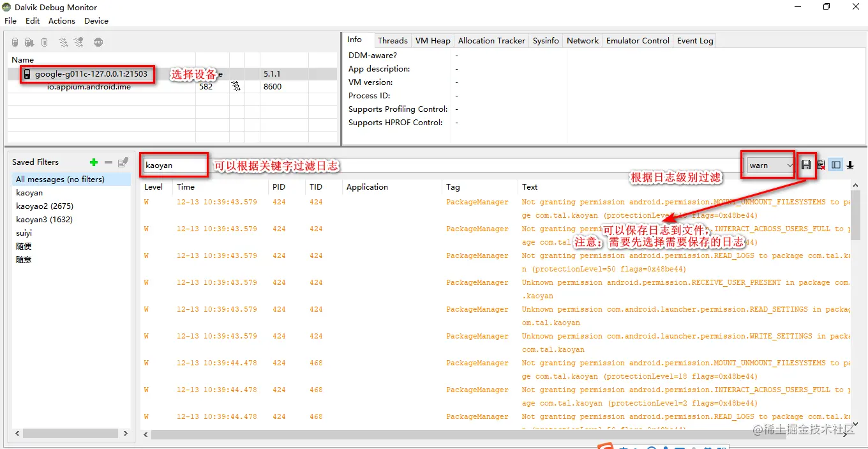Click the Start Method Profiling icon
This screenshot has height=449, width=868.
pos(78,42)
